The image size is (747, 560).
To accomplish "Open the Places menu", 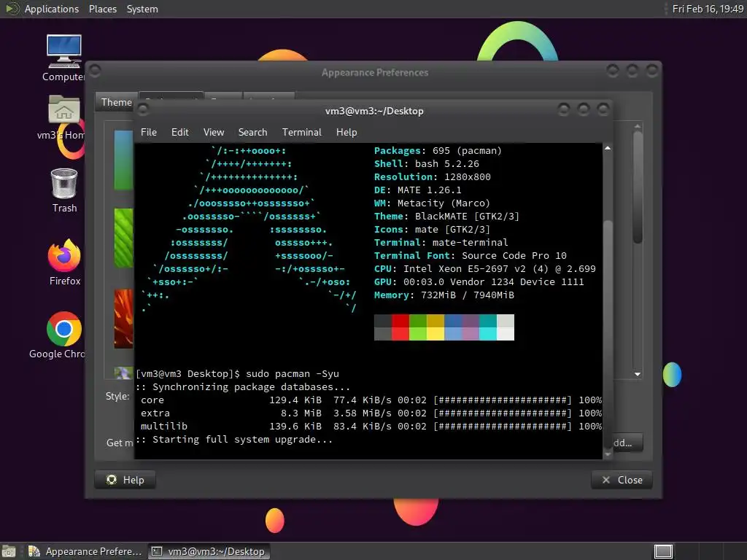I will pyautogui.click(x=102, y=9).
